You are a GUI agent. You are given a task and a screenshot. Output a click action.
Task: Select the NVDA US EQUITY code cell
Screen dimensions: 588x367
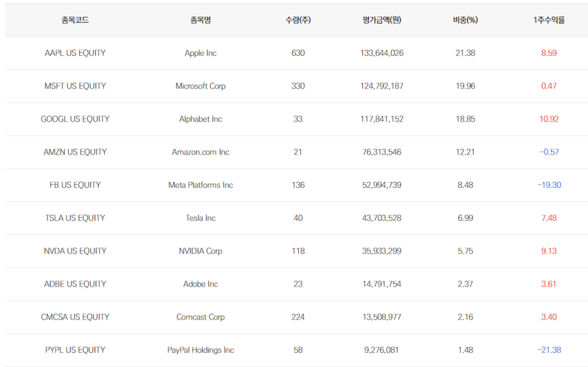[75, 251]
